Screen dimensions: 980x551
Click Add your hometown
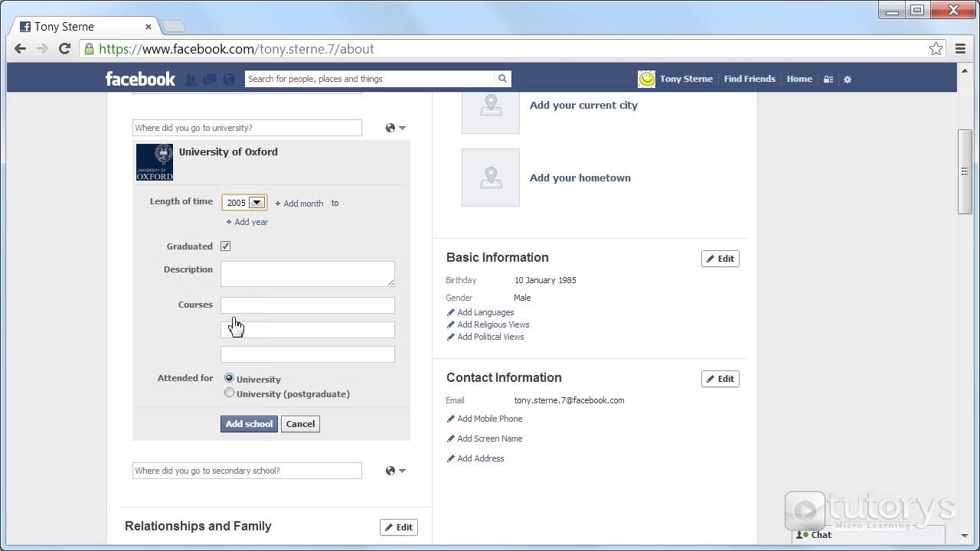point(580,178)
